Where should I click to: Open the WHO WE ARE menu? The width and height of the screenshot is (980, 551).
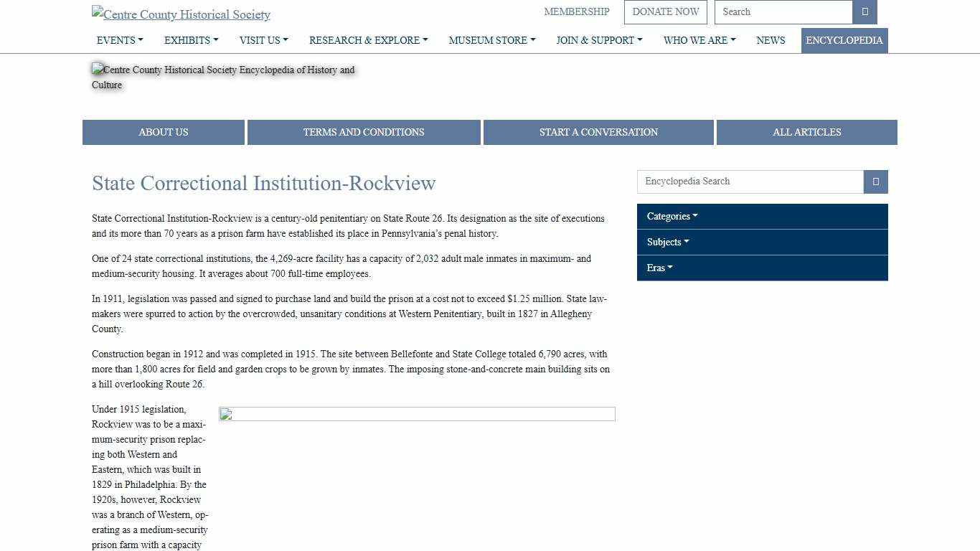pyautogui.click(x=699, y=40)
